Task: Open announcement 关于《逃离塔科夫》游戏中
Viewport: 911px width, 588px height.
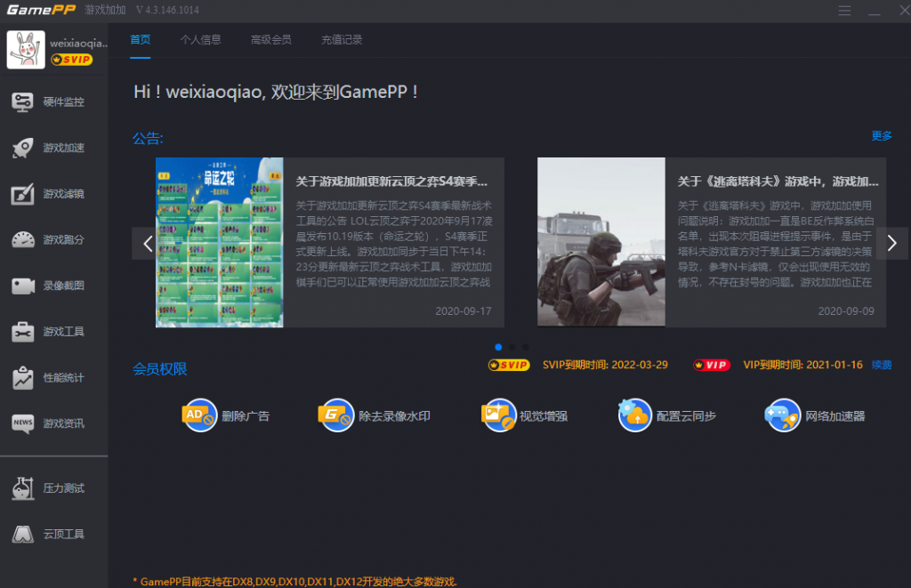Action: pos(778,181)
